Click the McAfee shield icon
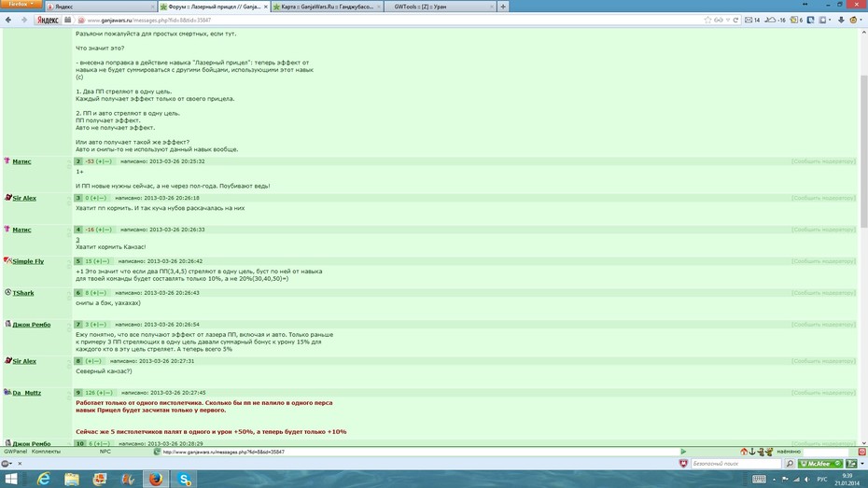The height and width of the screenshot is (488, 868). pyautogui.click(x=683, y=464)
